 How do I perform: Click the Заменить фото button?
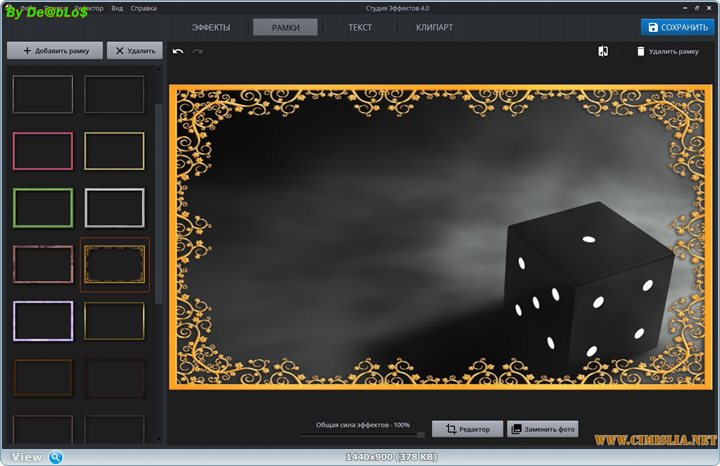click(543, 429)
